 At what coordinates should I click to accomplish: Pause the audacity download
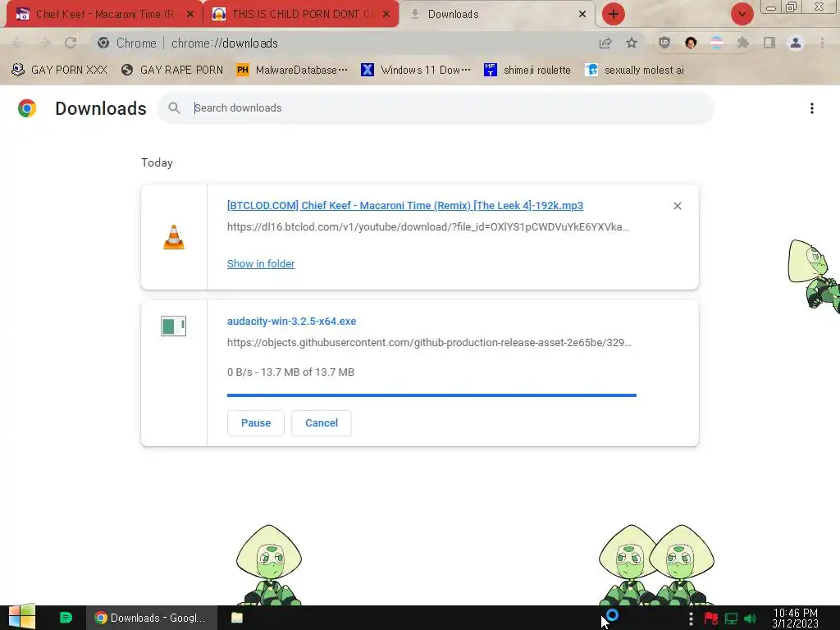(x=256, y=422)
